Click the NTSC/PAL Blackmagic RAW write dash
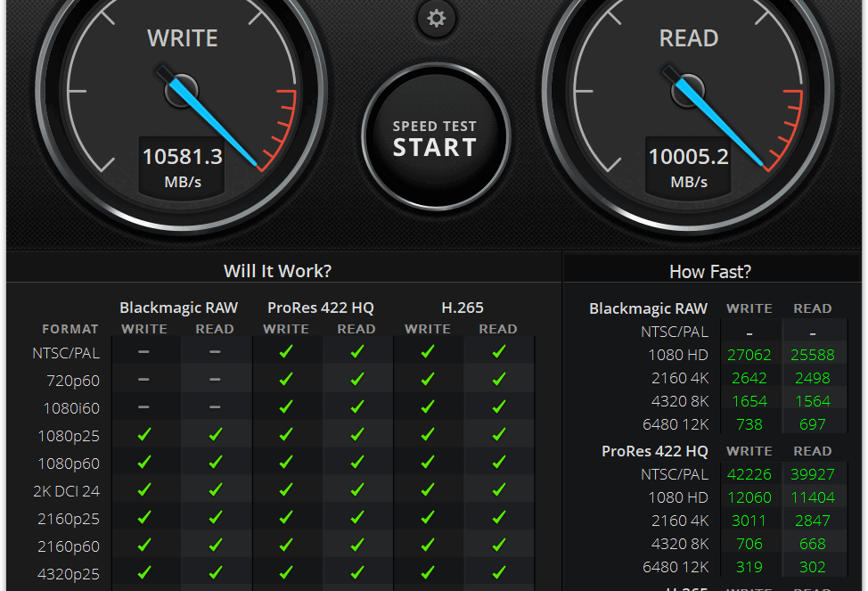 [x=144, y=352]
